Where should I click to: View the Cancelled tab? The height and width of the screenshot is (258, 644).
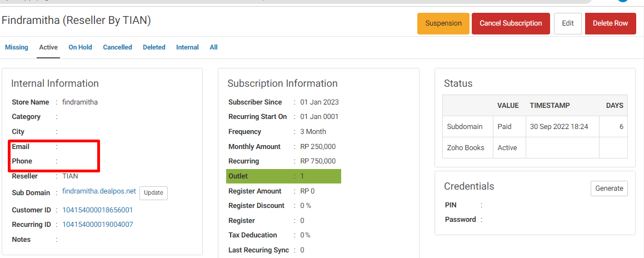[x=117, y=47]
